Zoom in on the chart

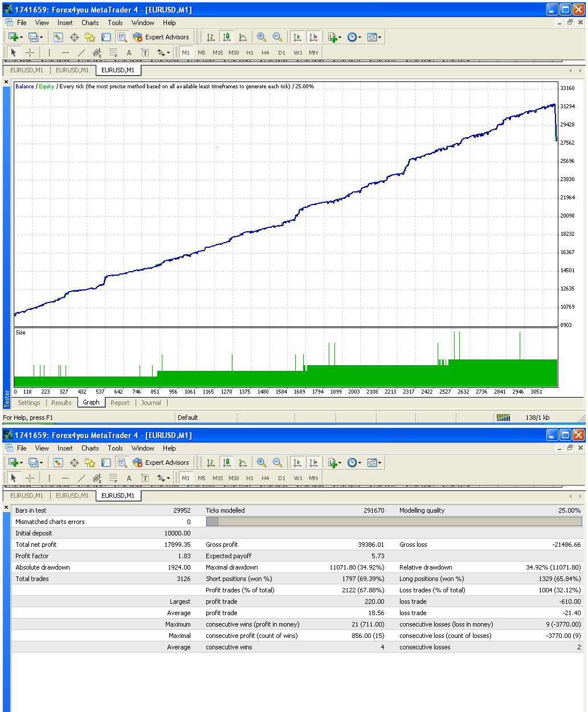click(262, 36)
